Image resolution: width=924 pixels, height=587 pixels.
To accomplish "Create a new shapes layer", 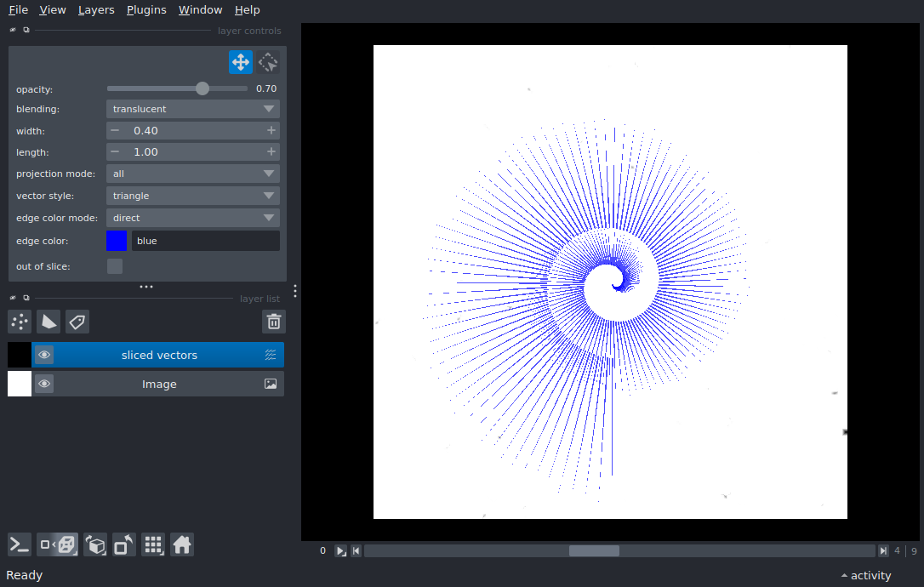I will pyautogui.click(x=48, y=322).
